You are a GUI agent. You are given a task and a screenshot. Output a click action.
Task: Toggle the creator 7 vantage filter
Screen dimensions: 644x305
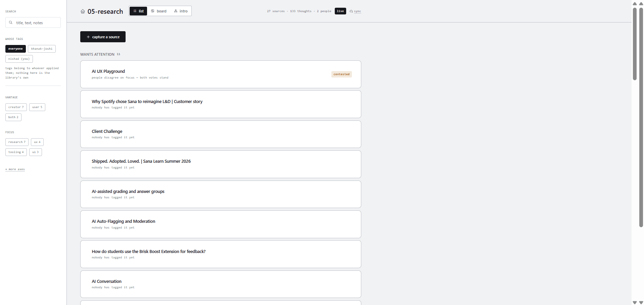16,107
